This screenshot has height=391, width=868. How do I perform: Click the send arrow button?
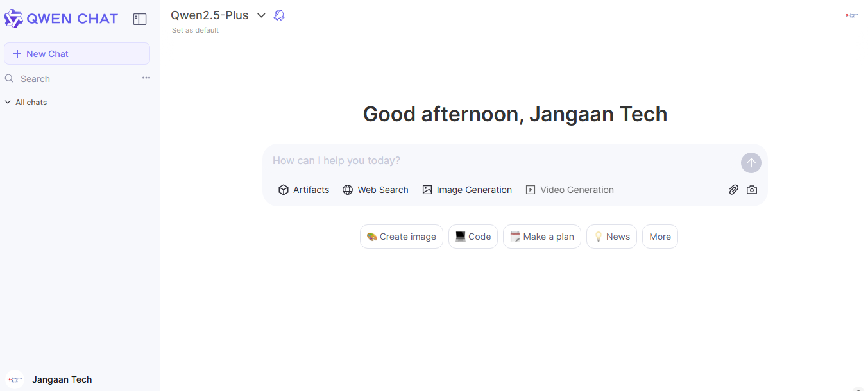tap(751, 163)
